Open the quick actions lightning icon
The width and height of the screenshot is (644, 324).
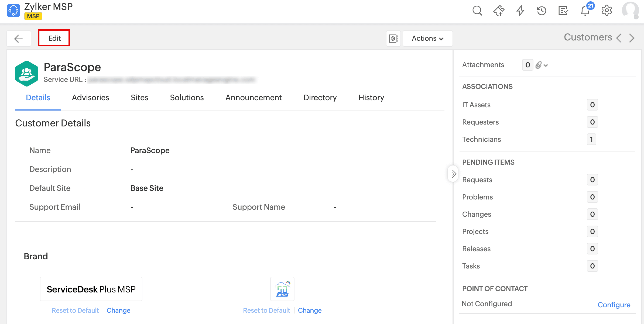[x=520, y=11]
